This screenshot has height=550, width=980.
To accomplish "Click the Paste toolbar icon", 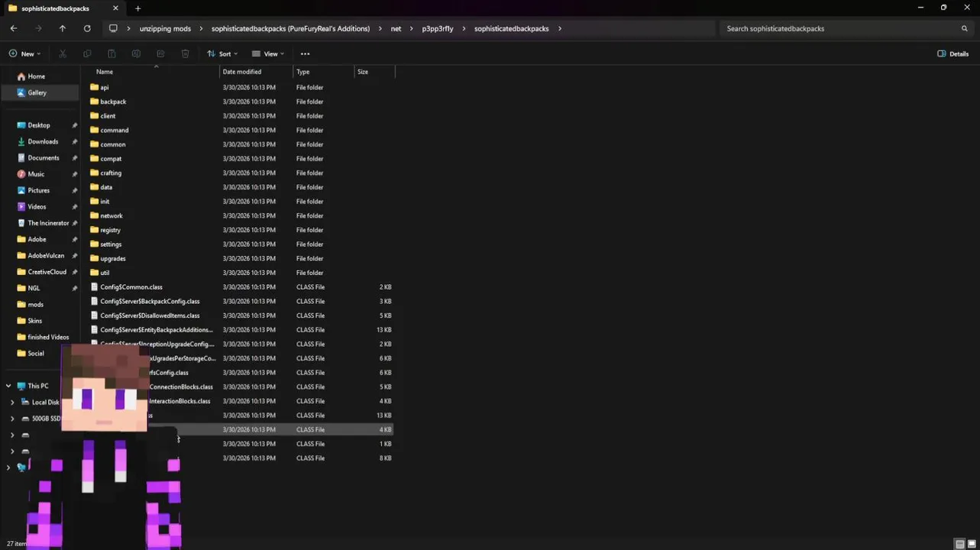I will [112, 53].
